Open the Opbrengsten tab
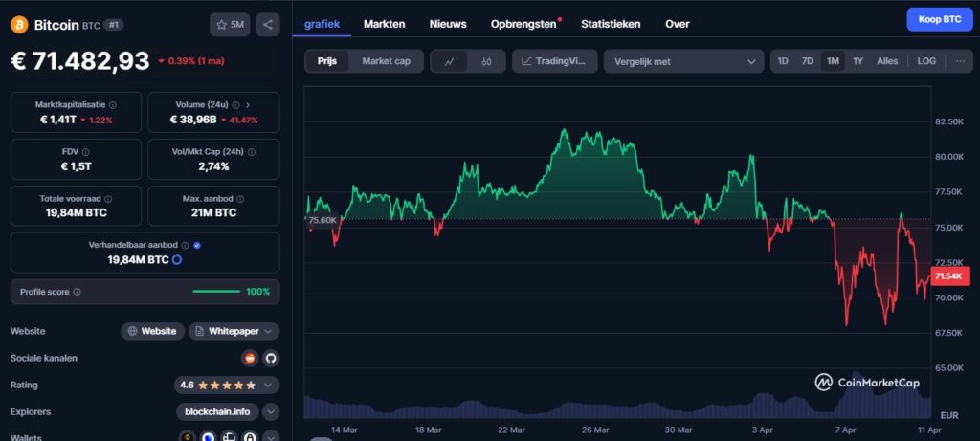This screenshot has width=980, height=441. pyautogui.click(x=523, y=24)
